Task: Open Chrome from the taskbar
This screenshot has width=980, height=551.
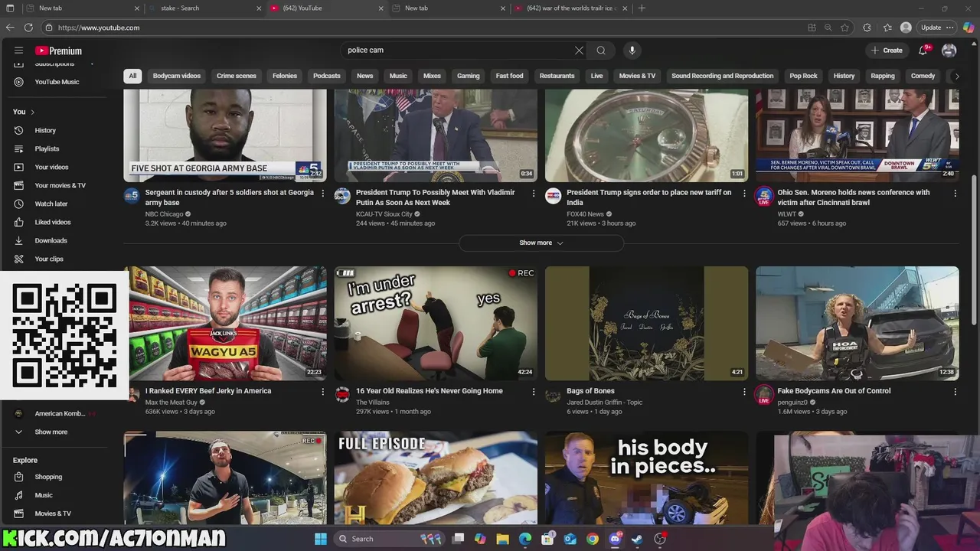Action: click(x=593, y=539)
